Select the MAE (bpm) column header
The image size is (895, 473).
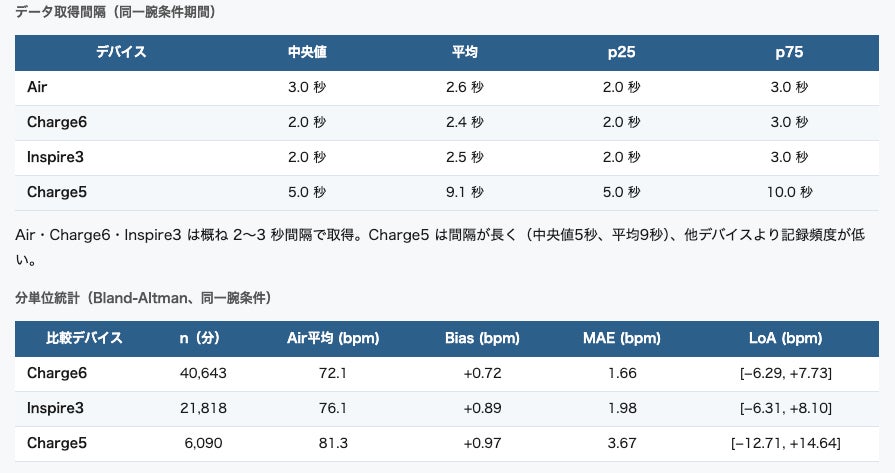[622, 338]
